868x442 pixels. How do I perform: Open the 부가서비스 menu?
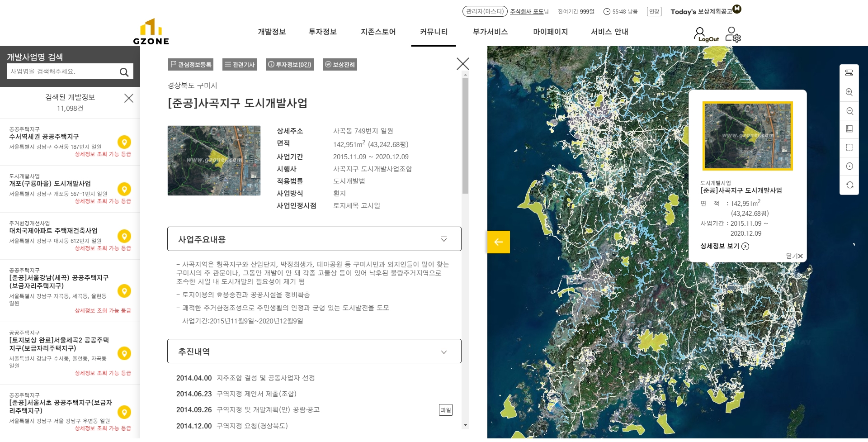click(x=490, y=32)
